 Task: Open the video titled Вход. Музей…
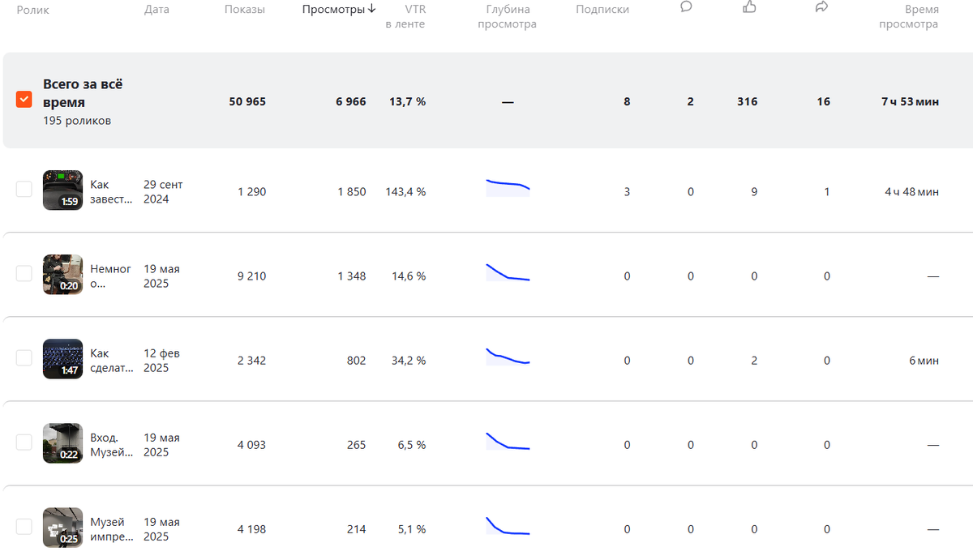111,445
